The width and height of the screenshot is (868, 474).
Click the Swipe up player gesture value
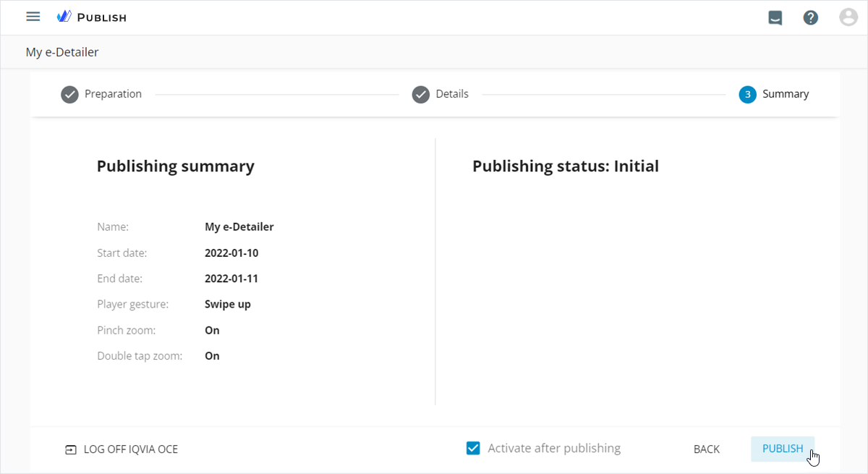click(228, 305)
